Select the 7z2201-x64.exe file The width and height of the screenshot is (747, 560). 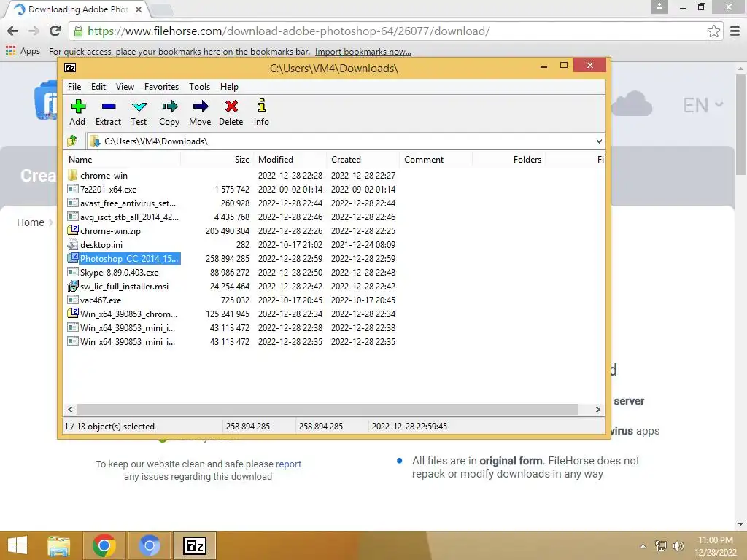[x=108, y=189]
